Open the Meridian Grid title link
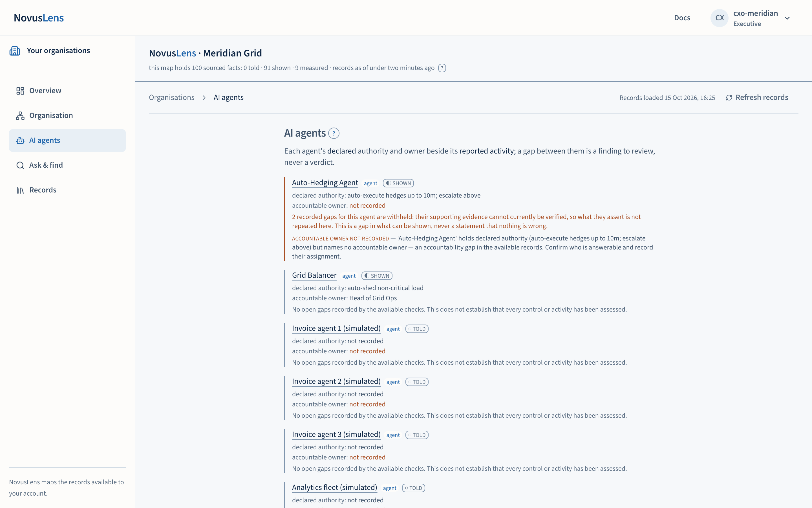Screen dimensions: 812x508 [x=233, y=53]
